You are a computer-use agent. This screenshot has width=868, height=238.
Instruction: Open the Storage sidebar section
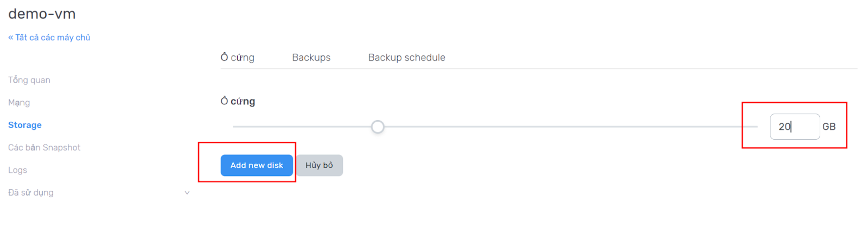pyautogui.click(x=25, y=125)
